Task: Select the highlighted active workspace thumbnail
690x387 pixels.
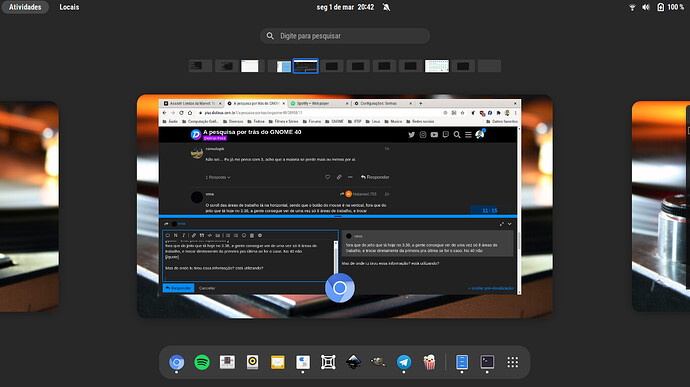Action: [305, 66]
